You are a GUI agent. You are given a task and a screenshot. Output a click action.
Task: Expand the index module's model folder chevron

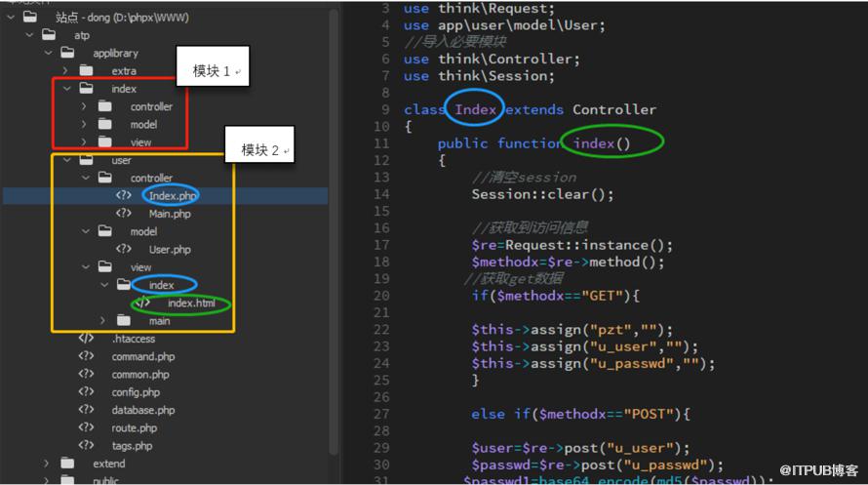point(84,124)
